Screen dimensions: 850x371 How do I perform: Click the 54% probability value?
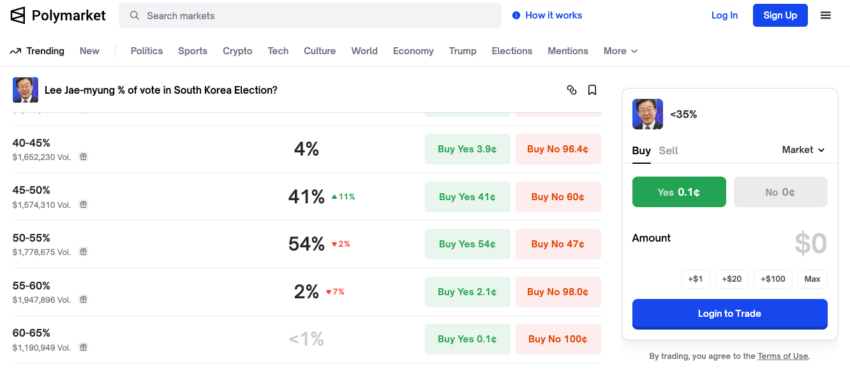pyautogui.click(x=306, y=244)
